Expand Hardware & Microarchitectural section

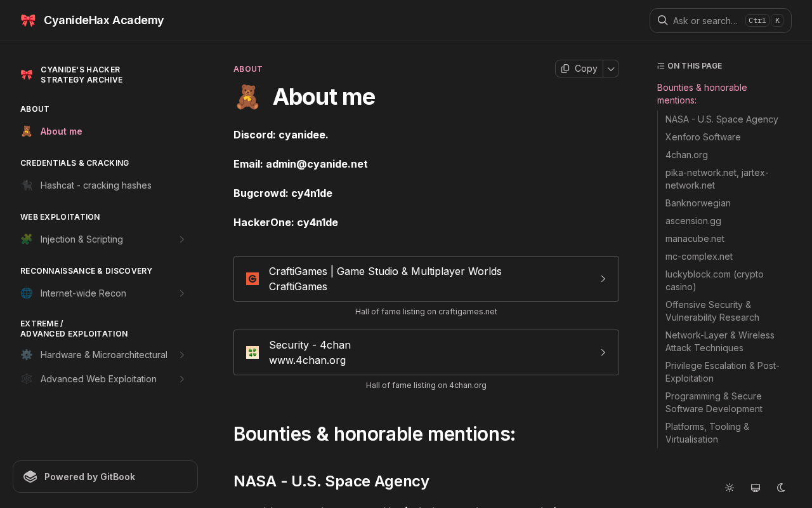(182, 355)
